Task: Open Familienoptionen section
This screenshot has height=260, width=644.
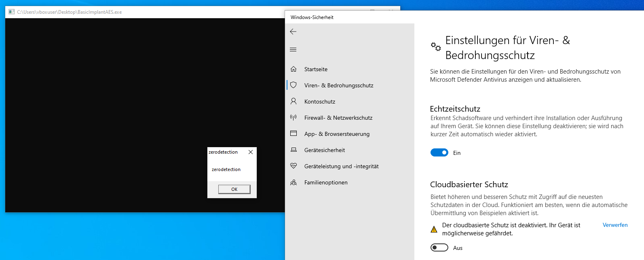Action: pyautogui.click(x=350, y=182)
